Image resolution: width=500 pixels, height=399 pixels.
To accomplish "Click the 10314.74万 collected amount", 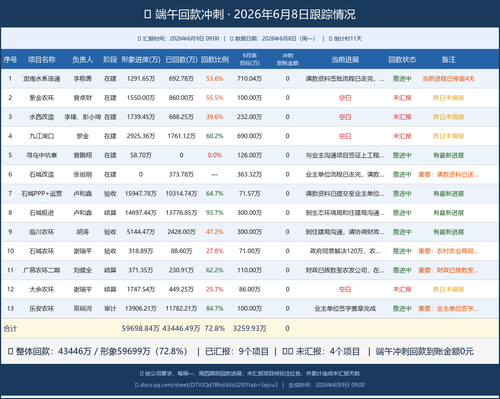I will coord(181,194).
